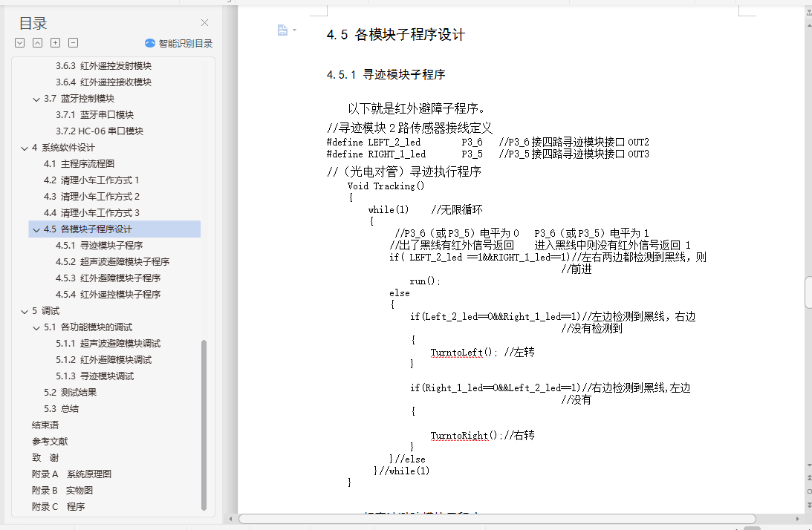Click the run(); code line
Viewport: 812px width, 530px height.
[x=425, y=281]
